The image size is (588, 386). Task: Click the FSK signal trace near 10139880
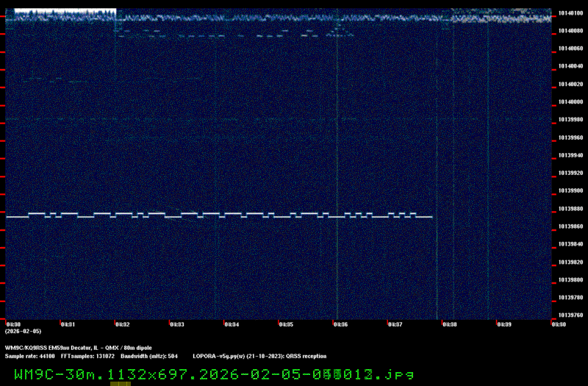(220, 215)
